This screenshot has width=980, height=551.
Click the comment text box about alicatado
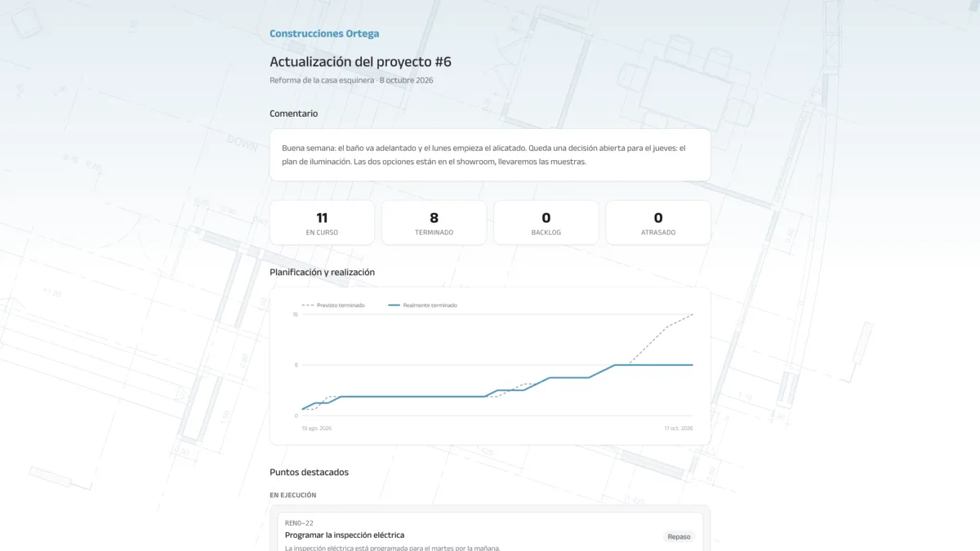(490, 155)
